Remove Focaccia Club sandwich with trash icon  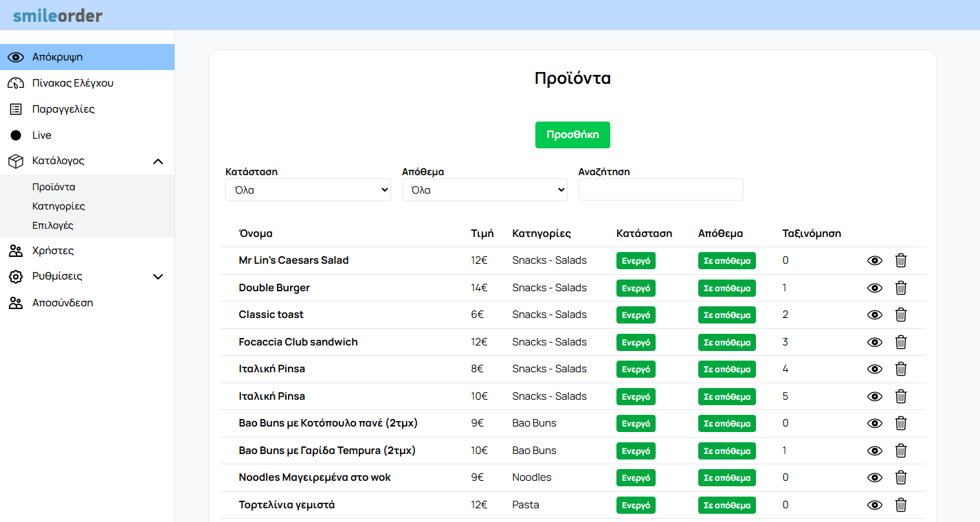click(x=900, y=342)
